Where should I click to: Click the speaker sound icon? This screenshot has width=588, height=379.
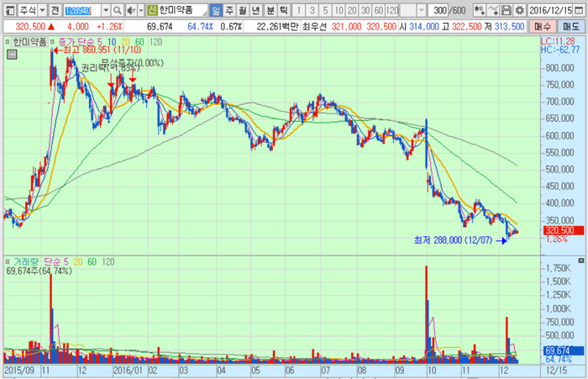click(132, 10)
